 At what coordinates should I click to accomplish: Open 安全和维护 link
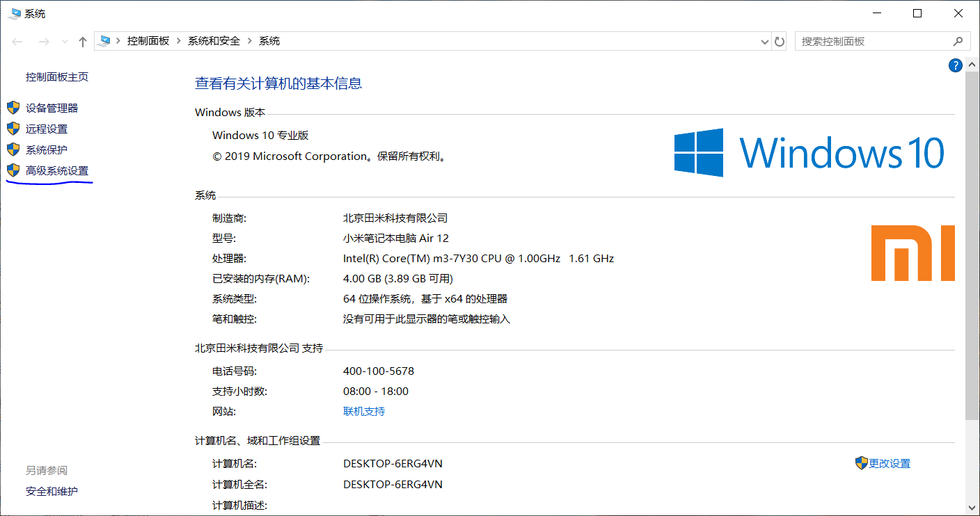pos(52,492)
